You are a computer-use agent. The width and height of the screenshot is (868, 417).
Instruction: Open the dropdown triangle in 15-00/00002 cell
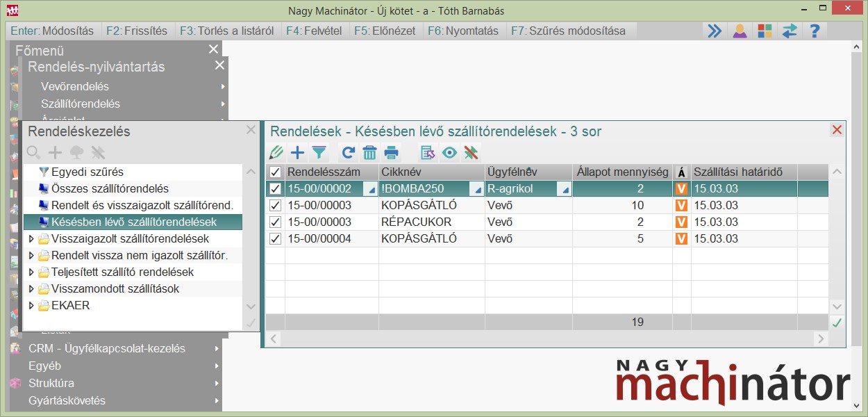372,189
